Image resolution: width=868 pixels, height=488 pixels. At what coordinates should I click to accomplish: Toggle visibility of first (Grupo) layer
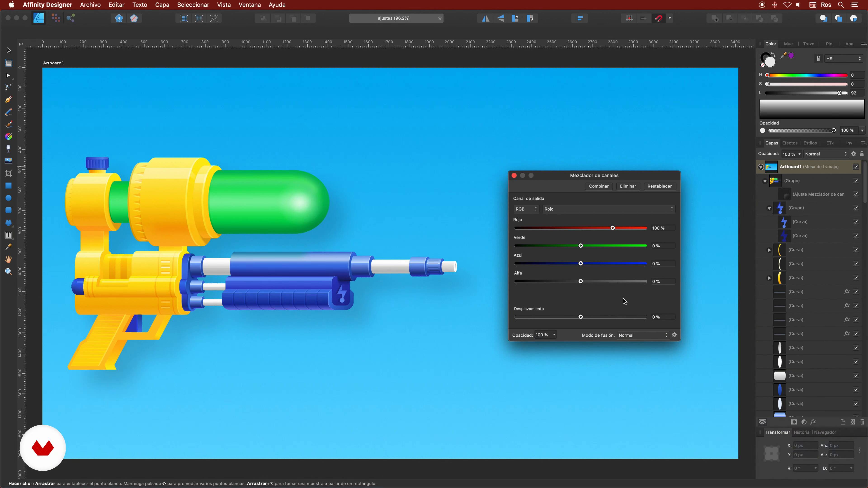[x=856, y=181]
